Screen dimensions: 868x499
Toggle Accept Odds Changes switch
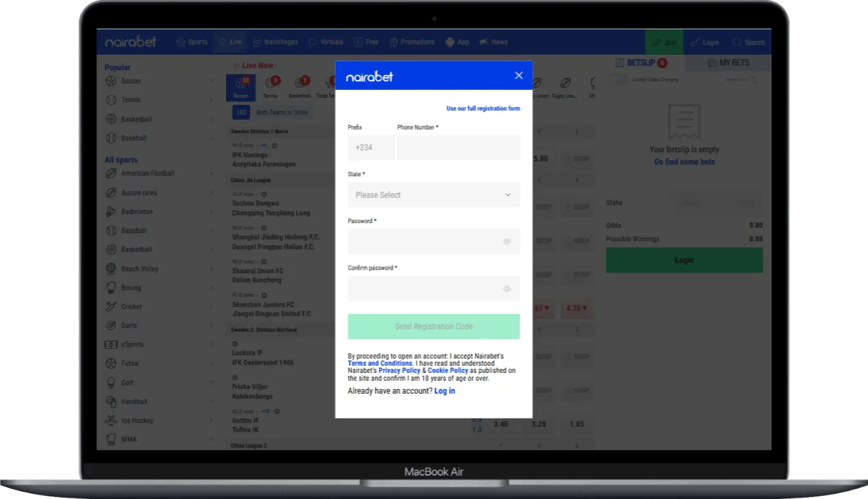pyautogui.click(x=617, y=80)
